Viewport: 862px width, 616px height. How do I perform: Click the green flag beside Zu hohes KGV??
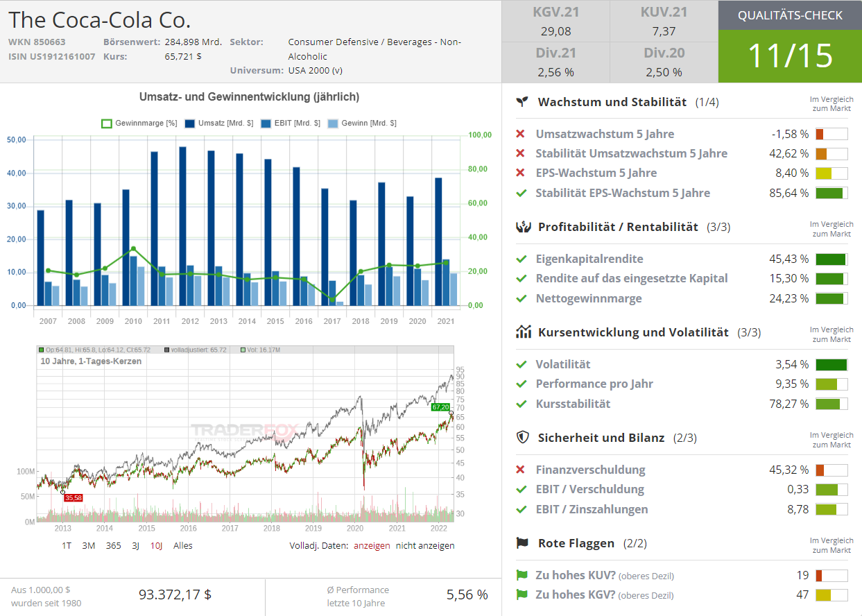tap(522, 594)
